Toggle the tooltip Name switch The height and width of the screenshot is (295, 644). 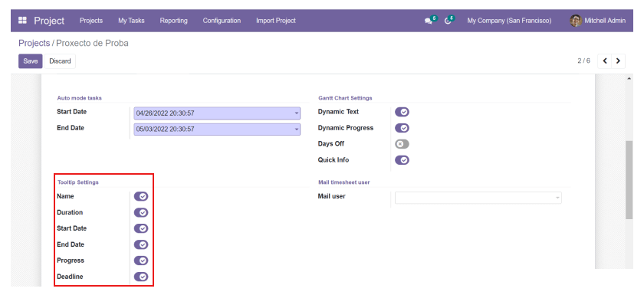pyautogui.click(x=141, y=196)
